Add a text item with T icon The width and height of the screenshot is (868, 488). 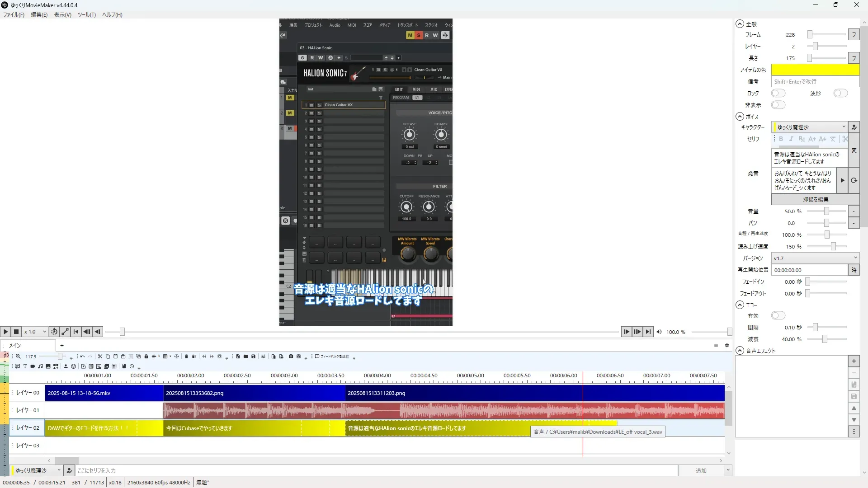tap(25, 366)
